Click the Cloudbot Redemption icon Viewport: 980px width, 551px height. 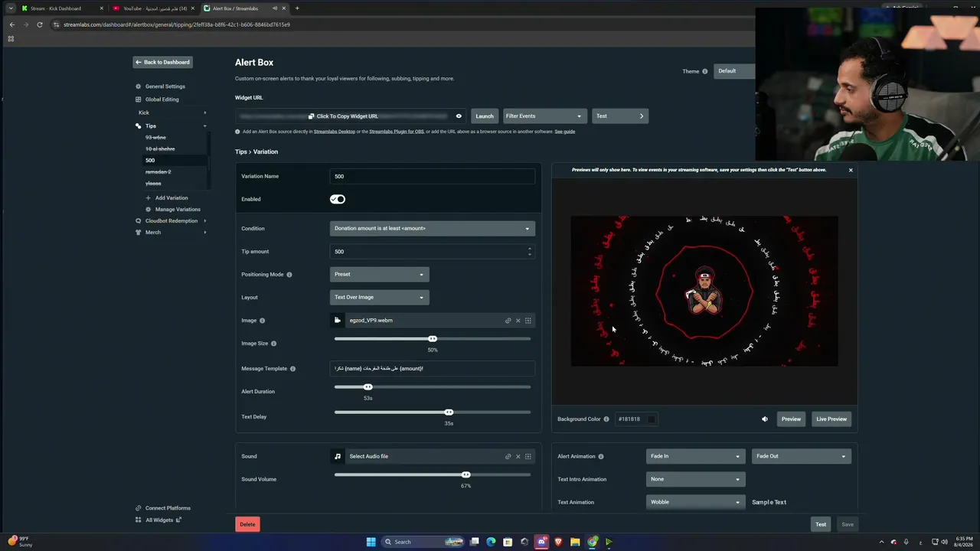pyautogui.click(x=138, y=221)
